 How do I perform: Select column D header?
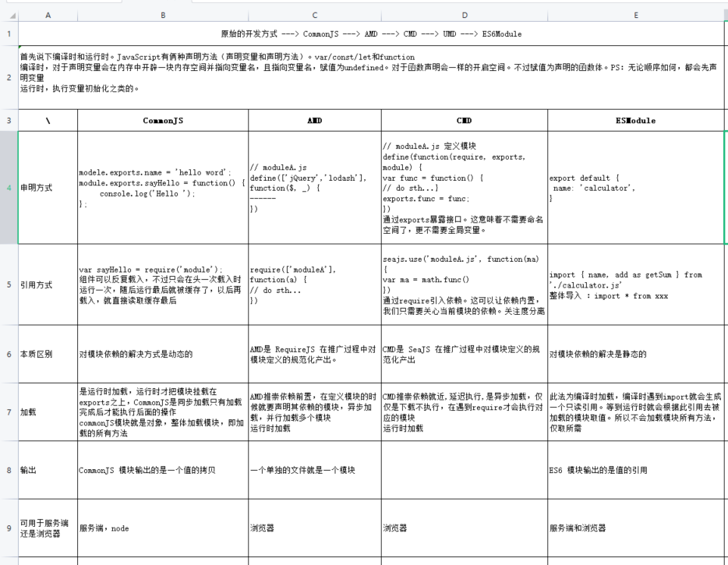tap(465, 16)
